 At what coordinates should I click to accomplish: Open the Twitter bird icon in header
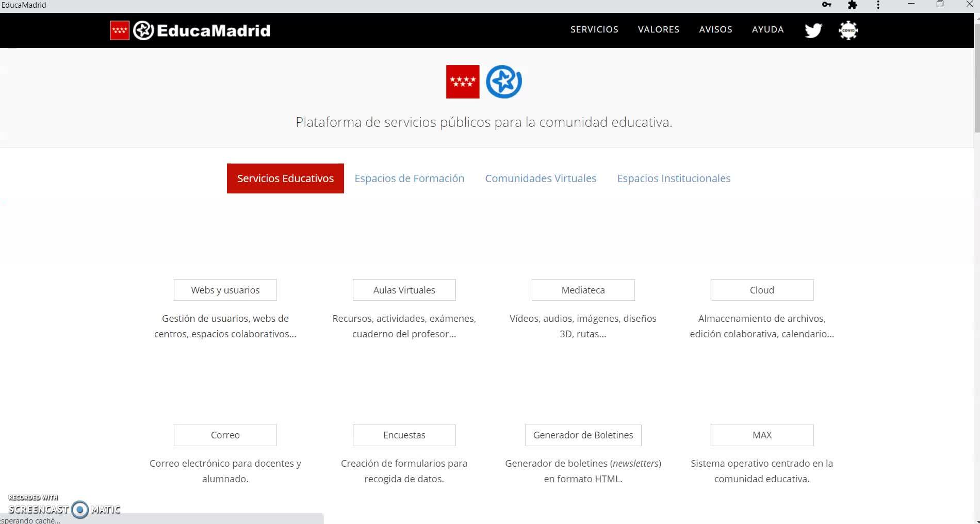pos(813,30)
